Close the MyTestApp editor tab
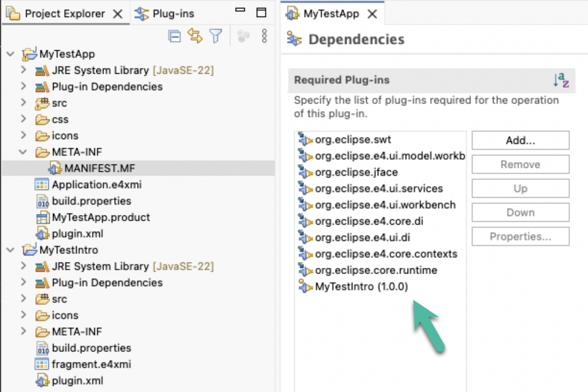The width and height of the screenshot is (588, 392). (x=372, y=14)
